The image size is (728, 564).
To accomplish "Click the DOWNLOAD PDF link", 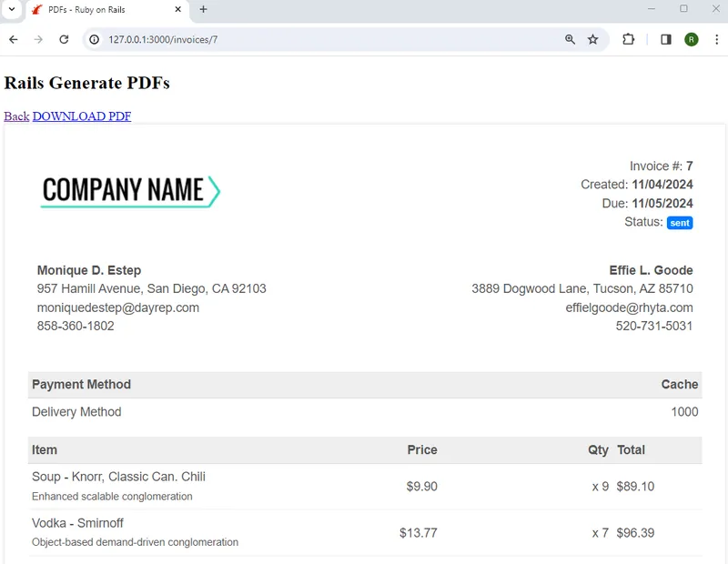I will 82,116.
